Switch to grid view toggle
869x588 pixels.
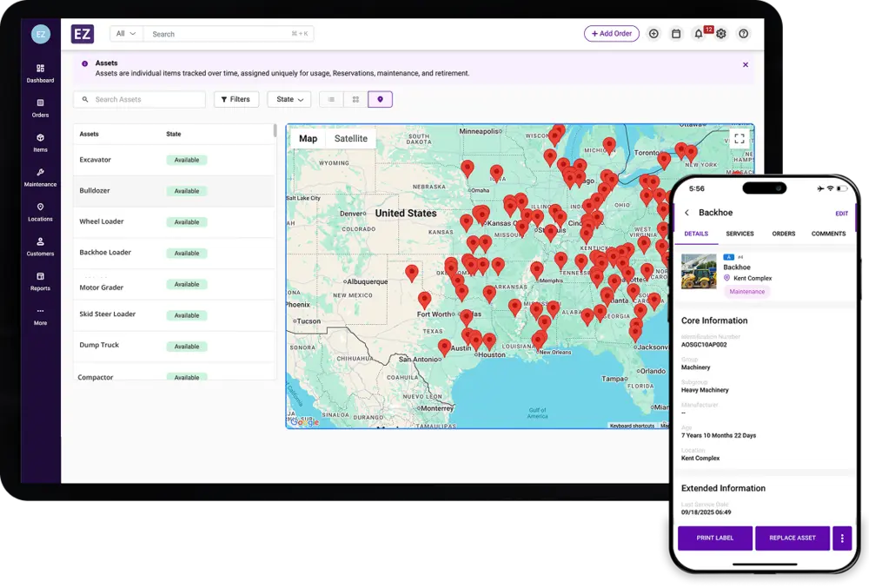(x=355, y=100)
